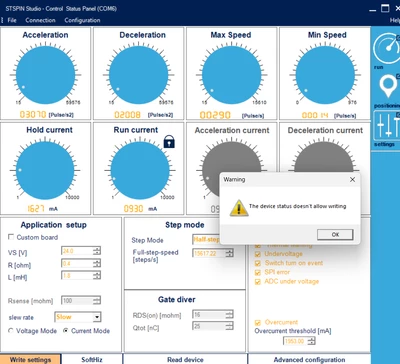The height and width of the screenshot is (364, 400).
Task: Close the Warning dialog with X
Action: [x=352, y=180]
